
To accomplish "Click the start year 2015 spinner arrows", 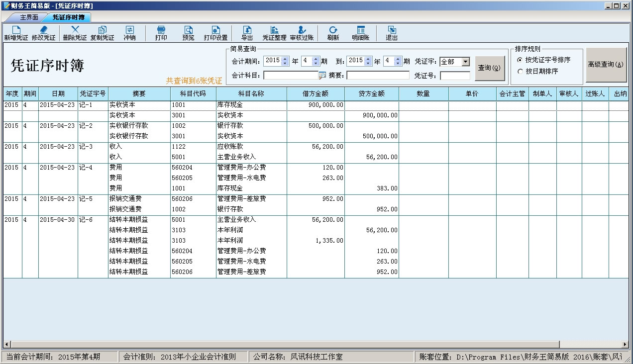I will pyautogui.click(x=285, y=61).
